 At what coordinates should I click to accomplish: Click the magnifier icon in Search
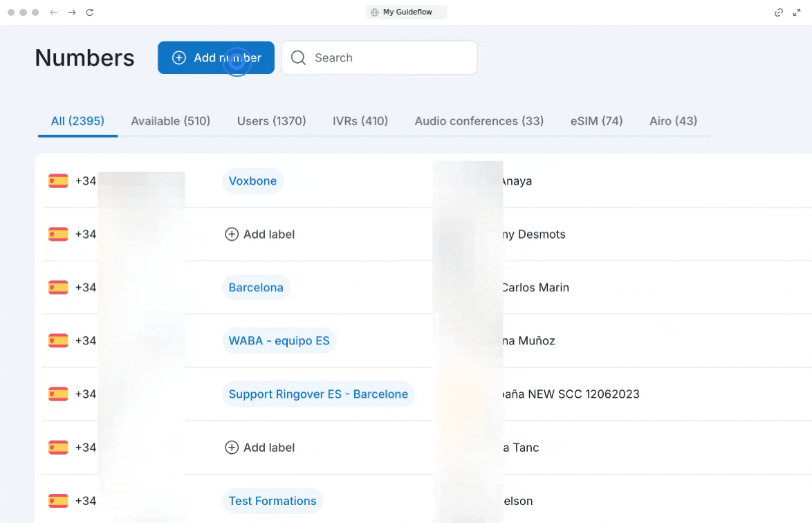(299, 58)
